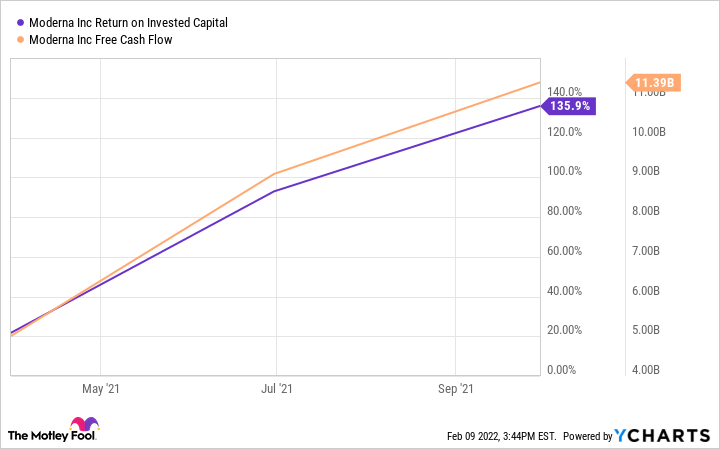
Task: Click the Jul '21 axis label
Action: point(277,389)
